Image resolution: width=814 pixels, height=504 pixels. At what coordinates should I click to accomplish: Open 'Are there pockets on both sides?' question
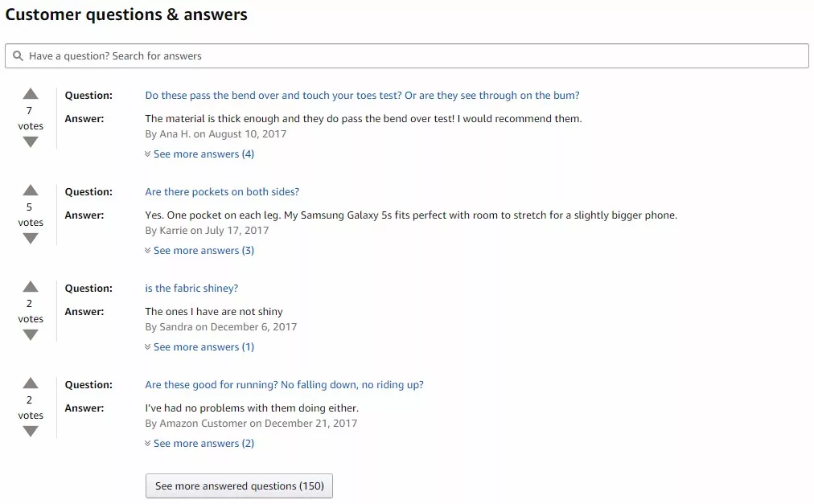222,192
